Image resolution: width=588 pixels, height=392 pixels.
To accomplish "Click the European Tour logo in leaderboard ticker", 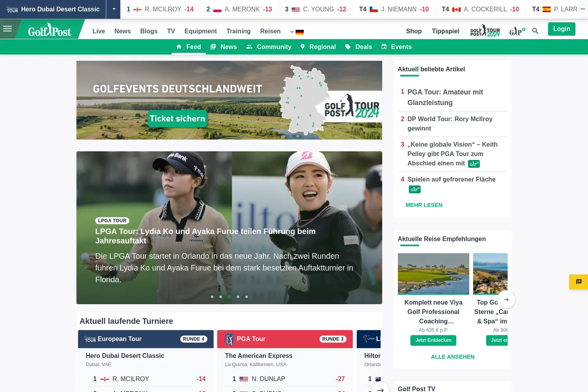I will [12, 9].
